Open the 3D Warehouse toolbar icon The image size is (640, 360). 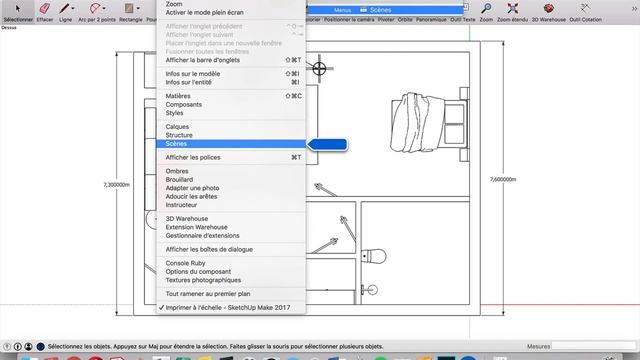(x=549, y=11)
